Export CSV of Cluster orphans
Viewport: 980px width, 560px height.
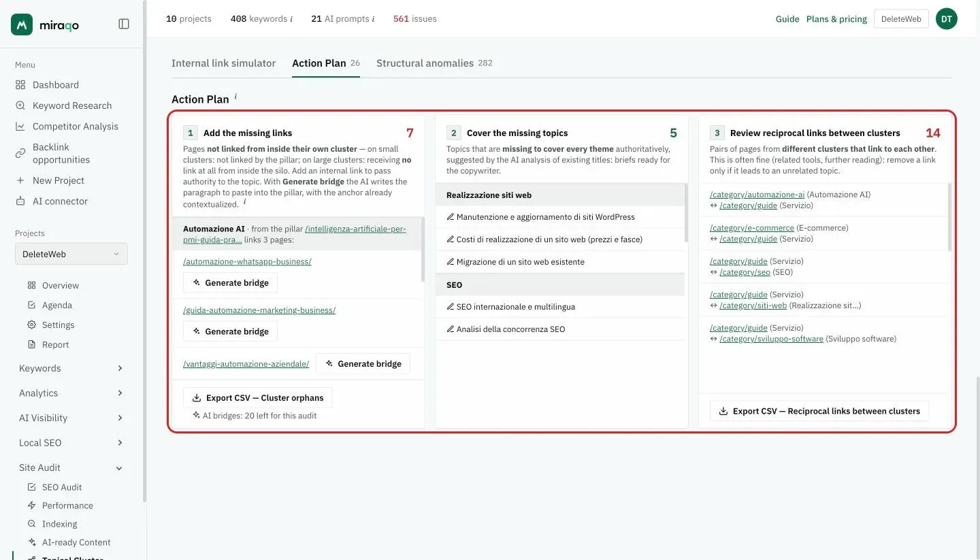pyautogui.click(x=258, y=398)
